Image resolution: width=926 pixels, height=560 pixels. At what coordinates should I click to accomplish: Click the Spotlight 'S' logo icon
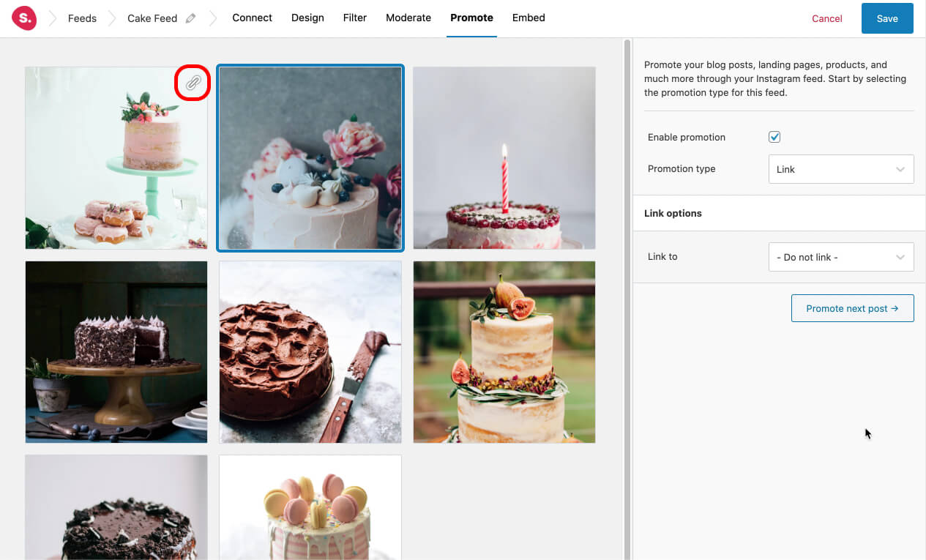coord(24,18)
